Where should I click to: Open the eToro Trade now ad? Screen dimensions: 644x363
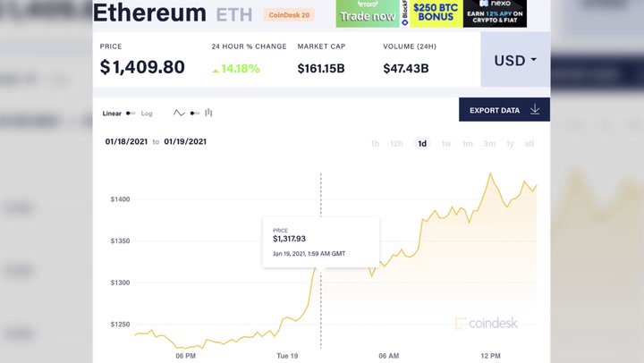pos(366,13)
